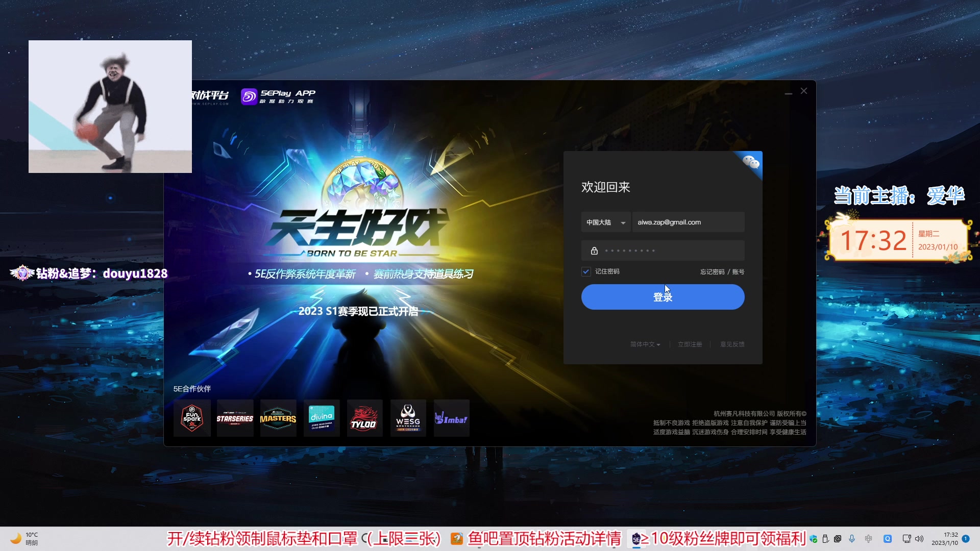Click the 杭州赛凡科技有限公司 copyright text
The height and width of the screenshot is (551, 980).
pyautogui.click(x=760, y=414)
